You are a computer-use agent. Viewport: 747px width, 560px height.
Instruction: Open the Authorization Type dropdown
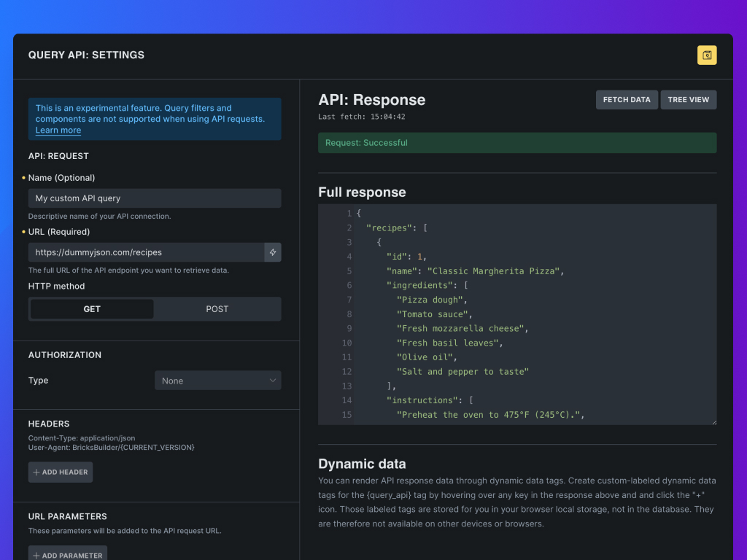click(x=217, y=381)
